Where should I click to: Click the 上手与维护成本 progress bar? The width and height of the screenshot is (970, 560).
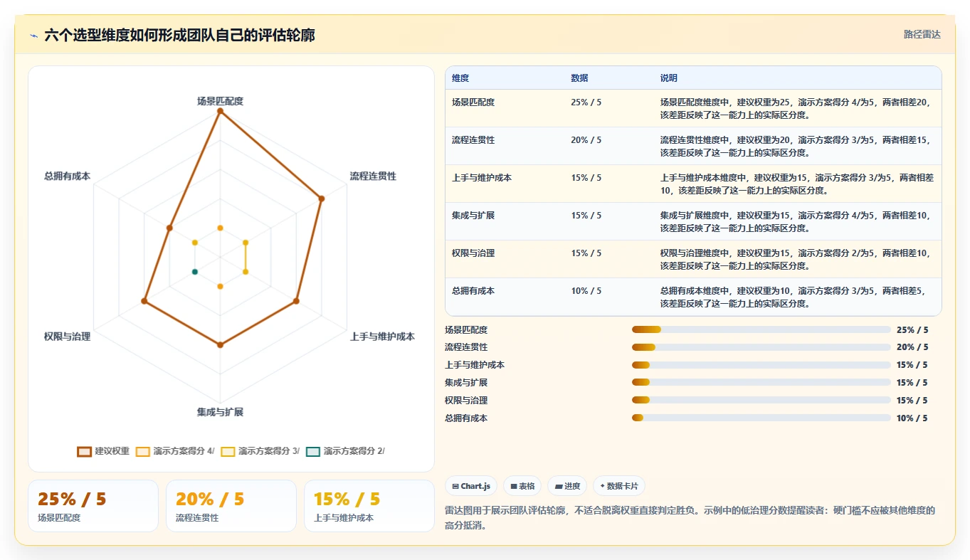click(x=761, y=365)
